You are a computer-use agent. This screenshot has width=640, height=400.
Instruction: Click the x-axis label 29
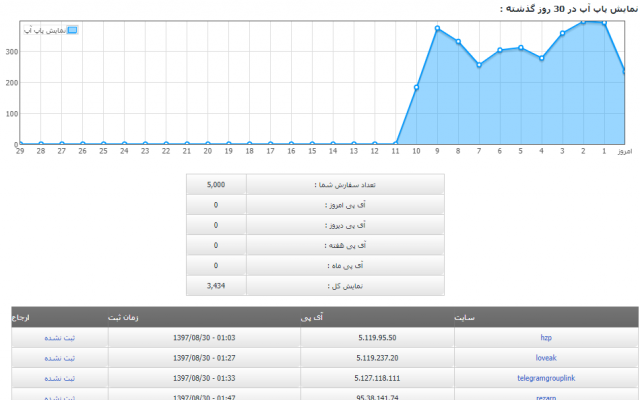[x=20, y=151]
